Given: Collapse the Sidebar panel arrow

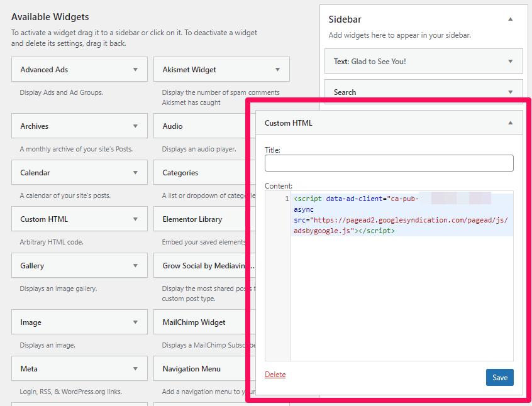Looking at the screenshot, I should pyautogui.click(x=510, y=19).
